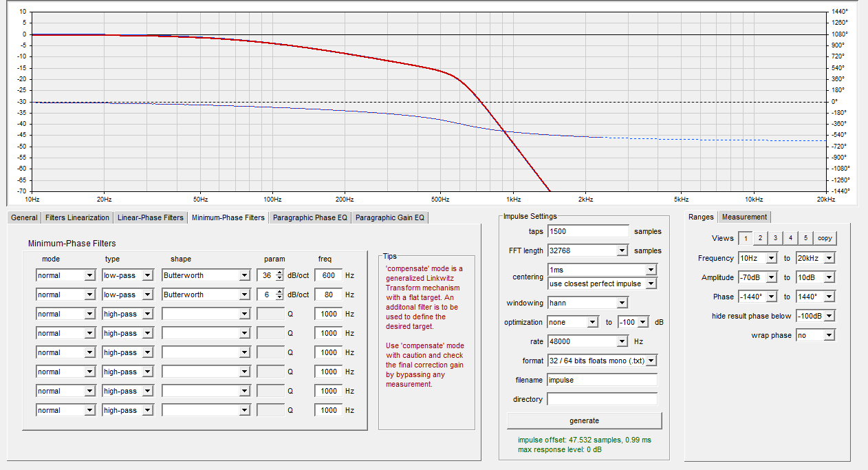Open the centering 1ms dropdown

point(603,270)
